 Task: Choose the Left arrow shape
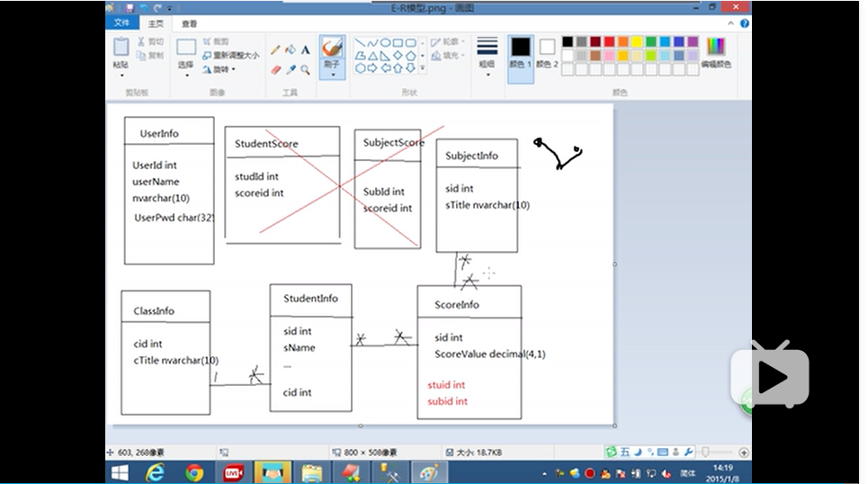[385, 68]
